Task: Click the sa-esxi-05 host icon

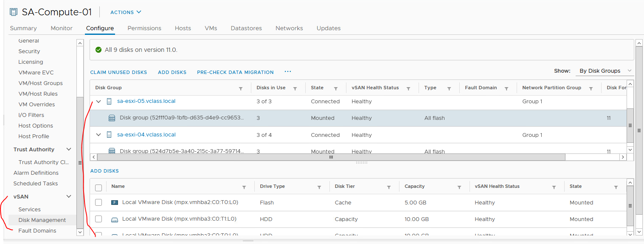Action: (x=109, y=101)
